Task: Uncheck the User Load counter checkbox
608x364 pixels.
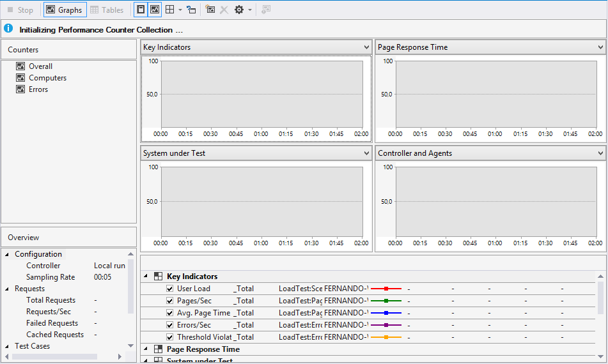Action: point(170,289)
